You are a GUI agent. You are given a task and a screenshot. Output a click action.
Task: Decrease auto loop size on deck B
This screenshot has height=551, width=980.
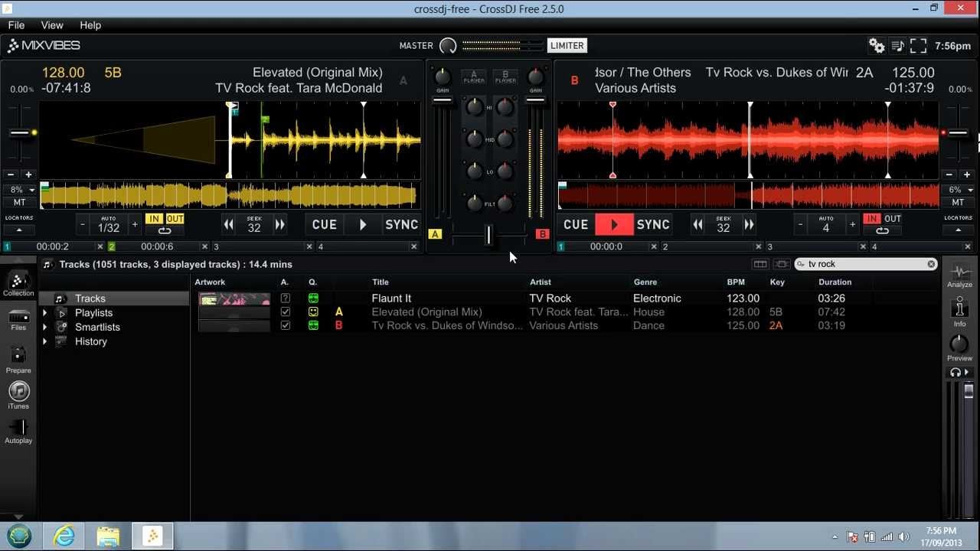coord(800,225)
